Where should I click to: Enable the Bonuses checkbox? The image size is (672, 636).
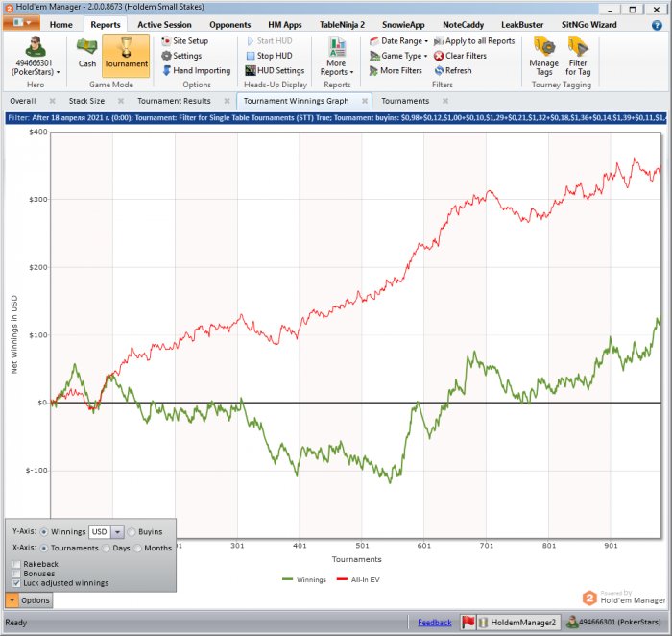coord(16,574)
